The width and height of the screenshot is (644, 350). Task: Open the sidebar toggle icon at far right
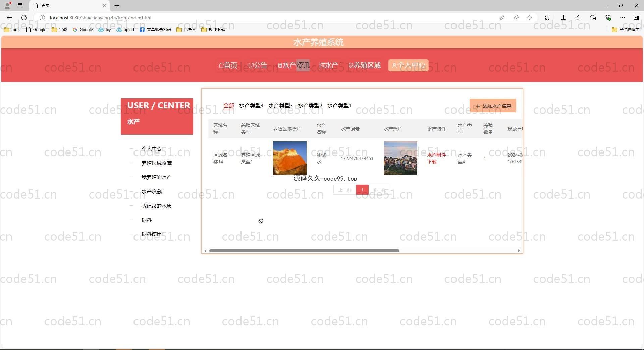coord(636,18)
